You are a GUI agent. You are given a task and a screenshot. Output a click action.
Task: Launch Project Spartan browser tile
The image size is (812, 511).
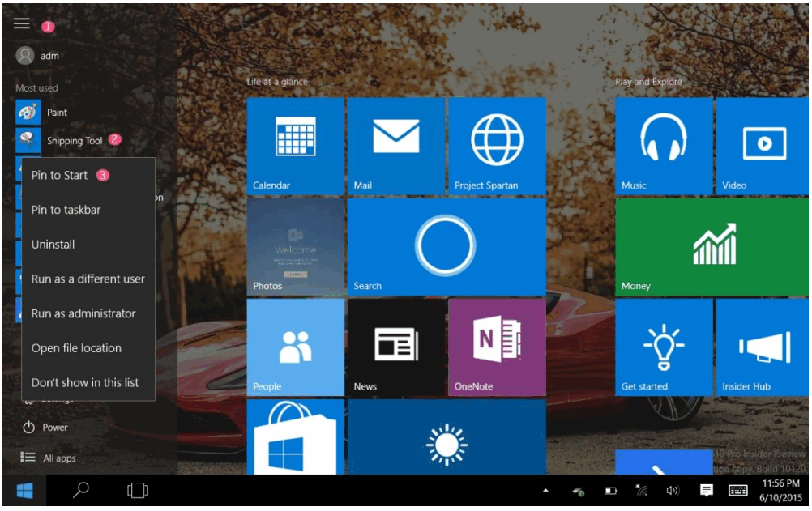click(x=497, y=146)
